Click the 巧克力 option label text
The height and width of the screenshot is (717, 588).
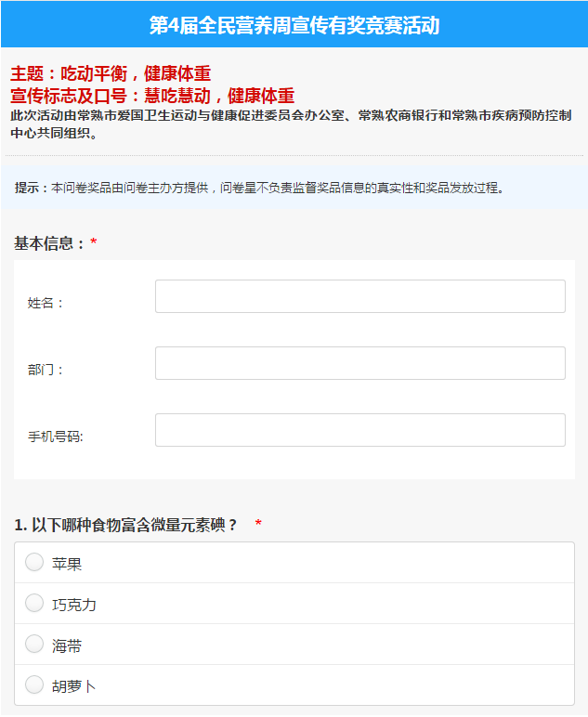point(74,605)
